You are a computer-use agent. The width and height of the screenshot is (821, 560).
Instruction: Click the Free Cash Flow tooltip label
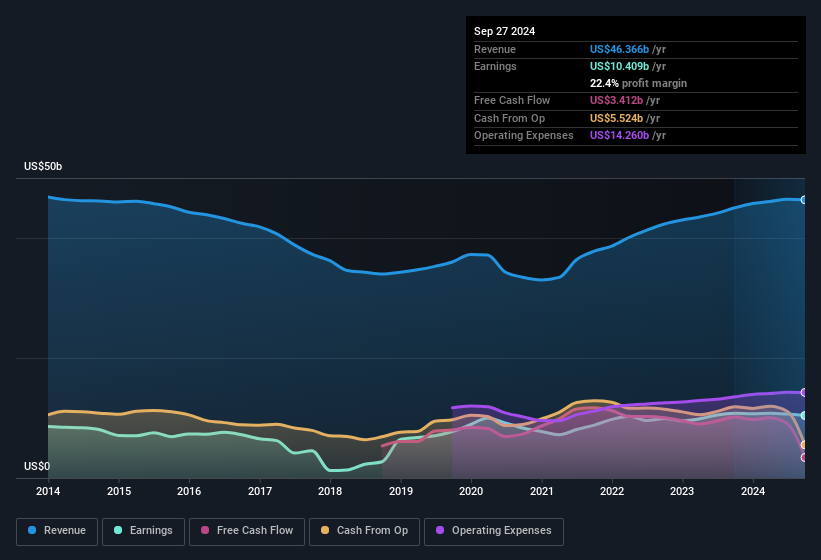point(512,100)
